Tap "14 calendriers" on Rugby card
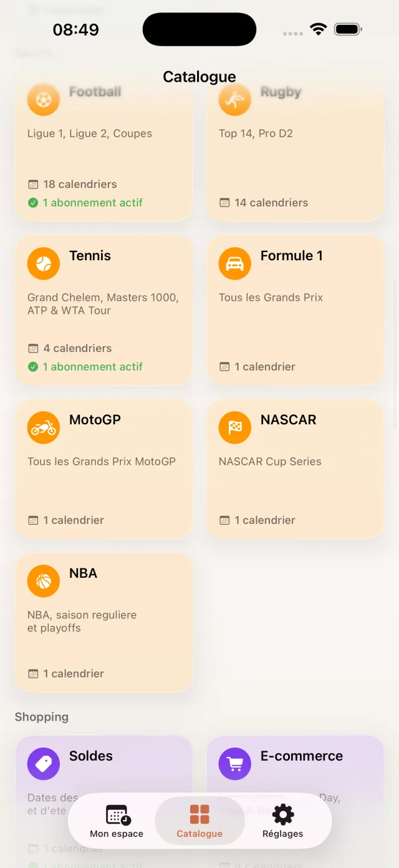 pos(271,203)
